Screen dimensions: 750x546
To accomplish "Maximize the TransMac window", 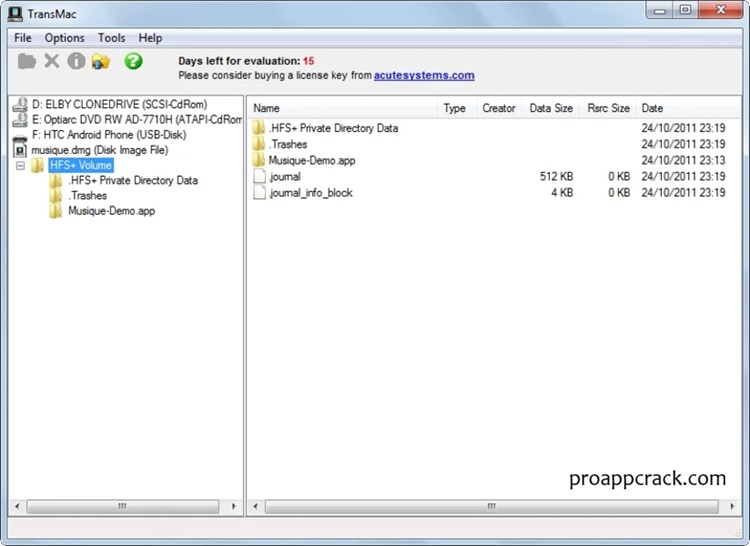I will (x=685, y=10).
